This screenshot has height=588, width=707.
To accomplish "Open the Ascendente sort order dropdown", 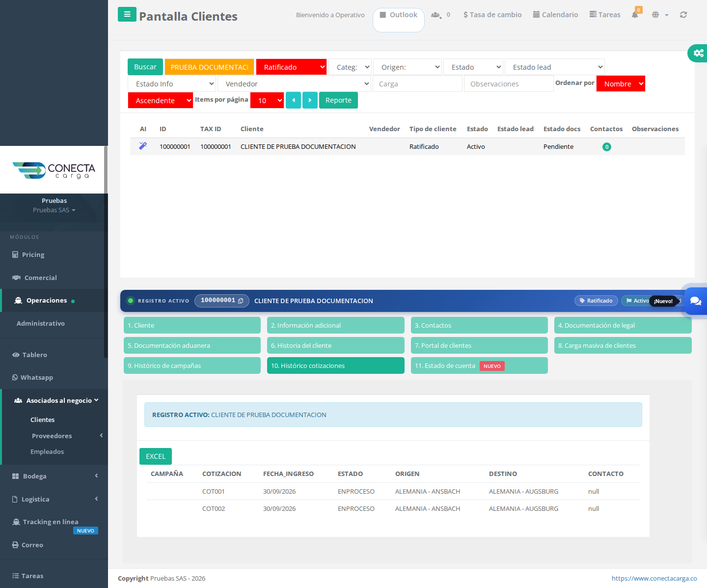I will (160, 100).
